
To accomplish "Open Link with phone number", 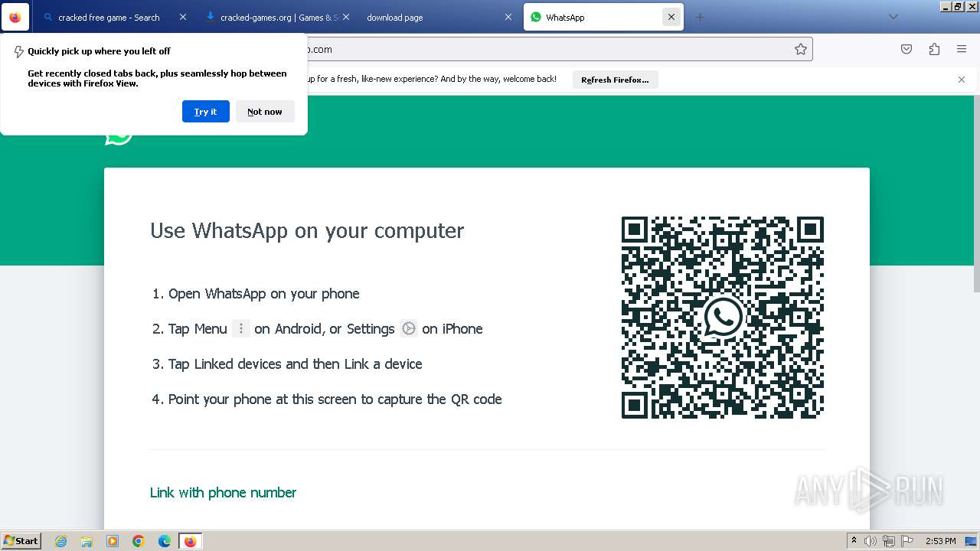I will (223, 492).
